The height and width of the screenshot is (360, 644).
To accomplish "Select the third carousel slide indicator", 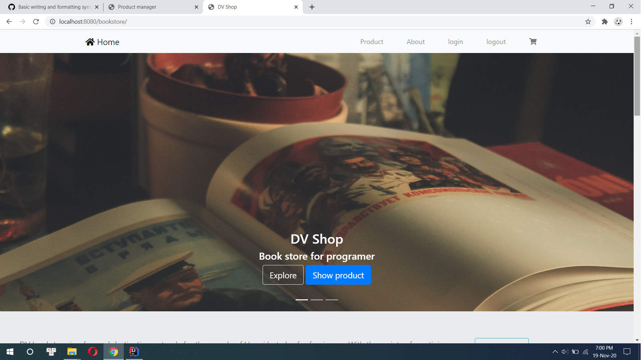I will coord(332,300).
